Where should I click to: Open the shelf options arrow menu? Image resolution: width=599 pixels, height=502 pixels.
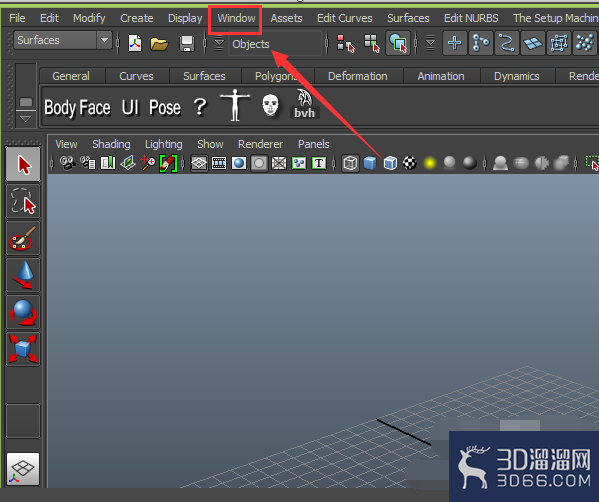[x=26, y=119]
